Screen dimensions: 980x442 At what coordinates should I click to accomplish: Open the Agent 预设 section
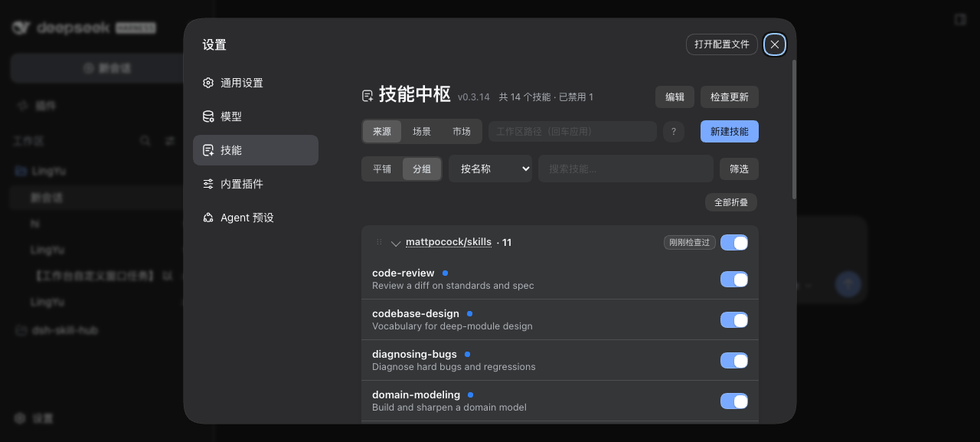tap(256, 218)
